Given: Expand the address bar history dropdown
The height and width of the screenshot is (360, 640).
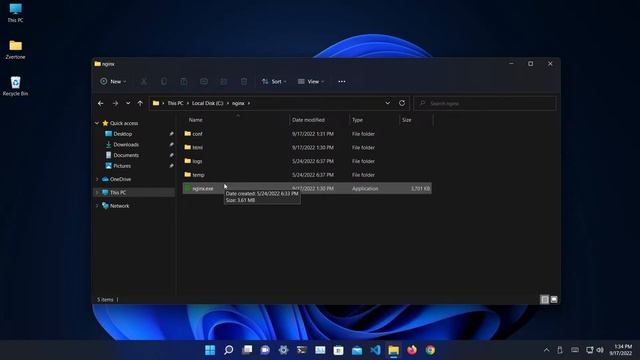Looking at the screenshot, I should [x=387, y=103].
